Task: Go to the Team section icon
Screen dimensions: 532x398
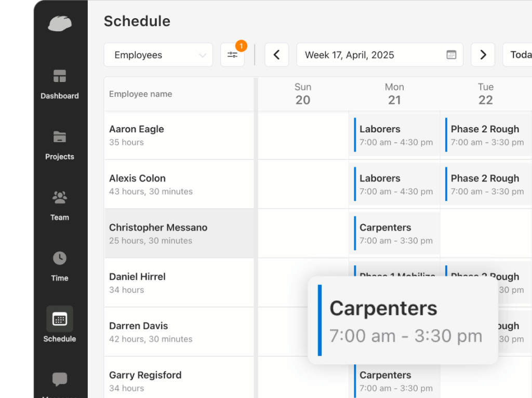Action: coord(60,198)
